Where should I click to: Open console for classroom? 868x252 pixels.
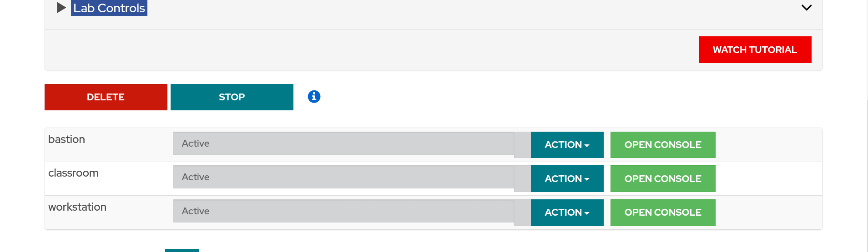click(x=662, y=179)
